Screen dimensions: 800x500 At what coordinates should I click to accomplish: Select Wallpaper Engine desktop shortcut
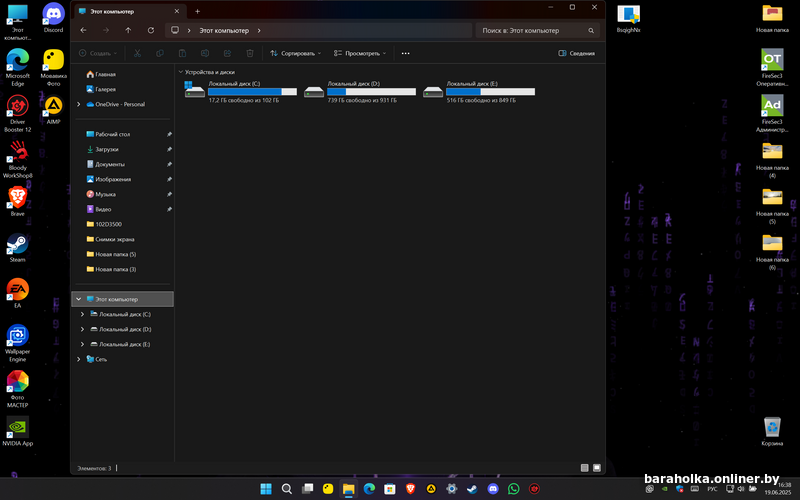(x=17, y=343)
